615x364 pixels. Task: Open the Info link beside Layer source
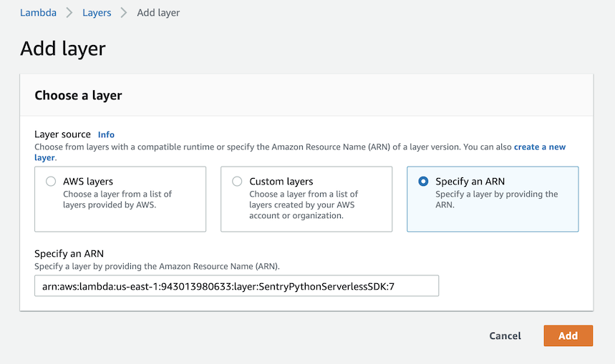(x=106, y=134)
